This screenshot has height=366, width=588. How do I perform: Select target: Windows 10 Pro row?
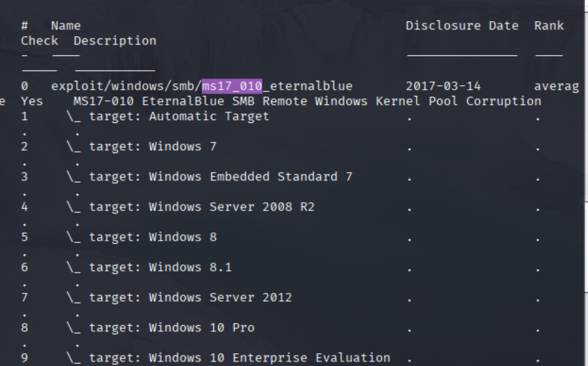(x=161, y=328)
